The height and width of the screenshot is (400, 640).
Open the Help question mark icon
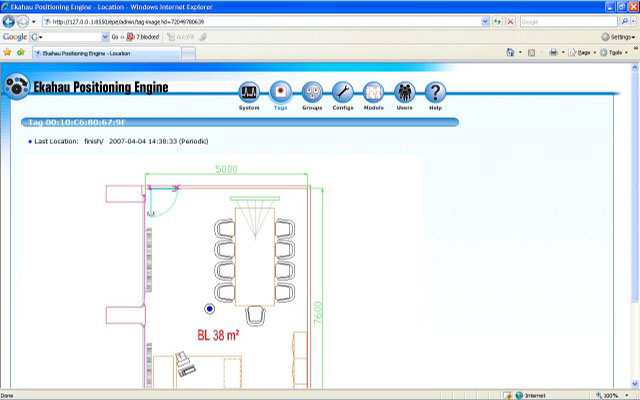pos(435,93)
